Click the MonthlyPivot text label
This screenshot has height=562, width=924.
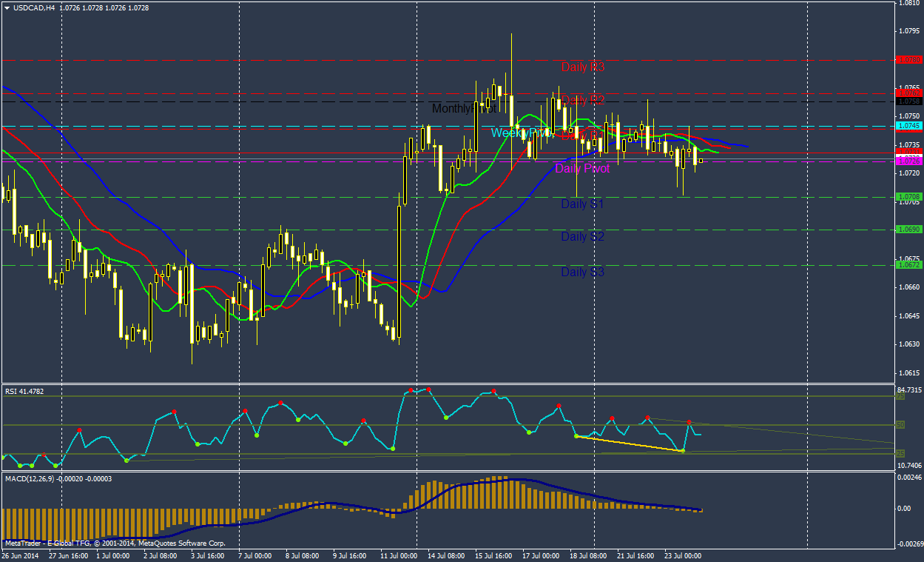point(463,109)
